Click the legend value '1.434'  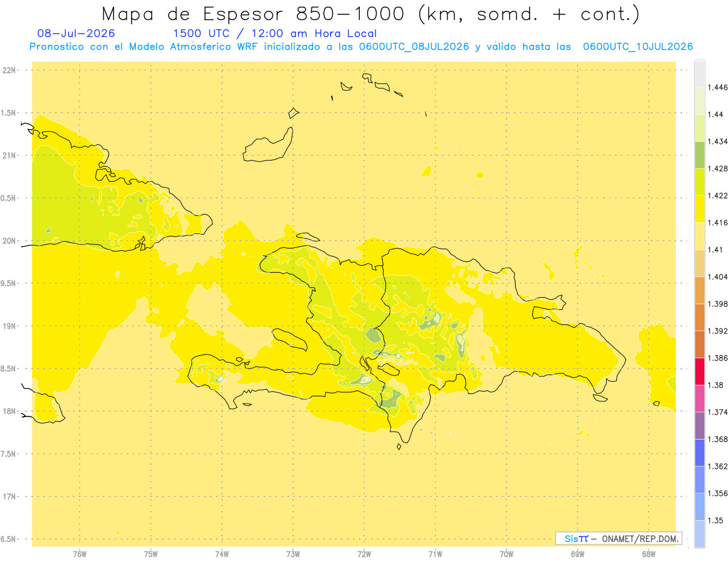click(718, 141)
